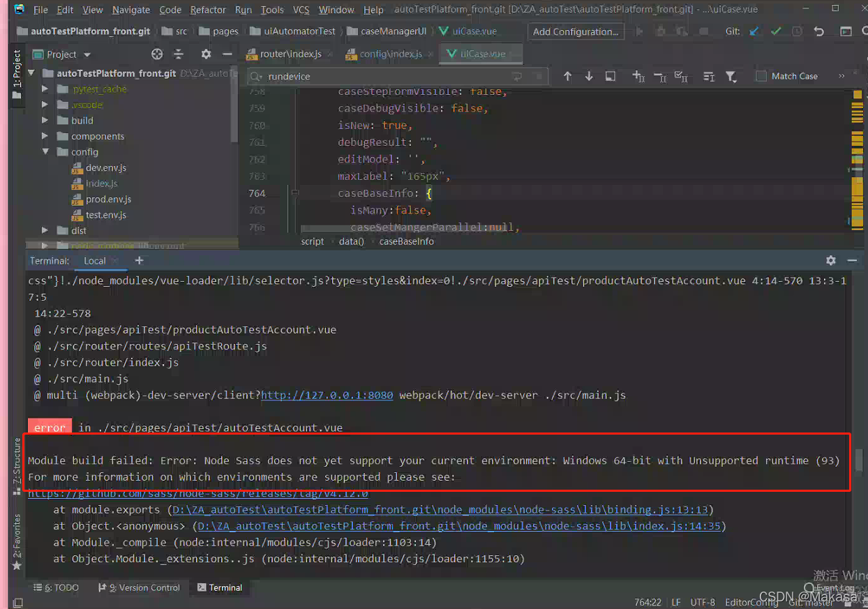Go to previous search occurrence arrow
868x609 pixels.
point(567,76)
